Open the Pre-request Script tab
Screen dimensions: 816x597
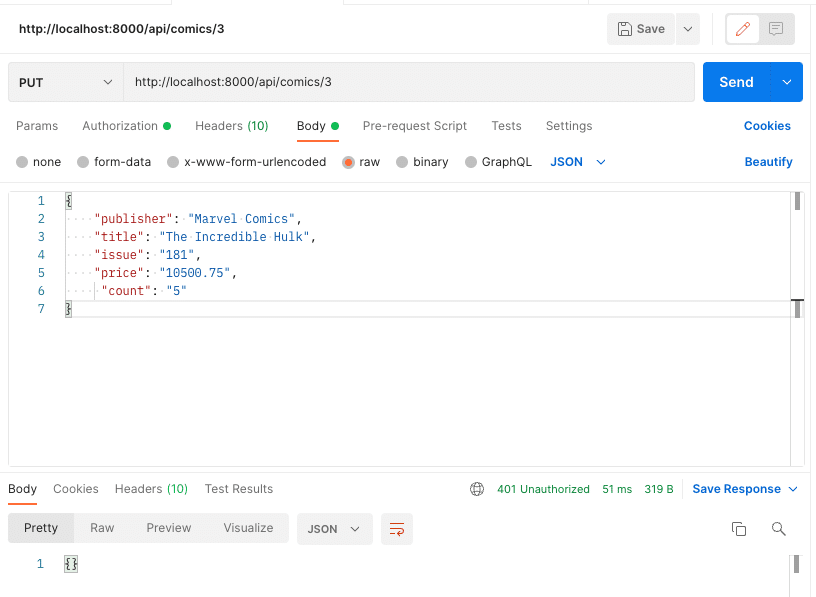(415, 126)
